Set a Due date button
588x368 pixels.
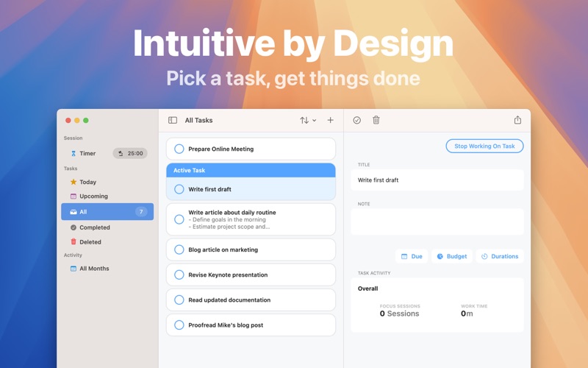click(412, 256)
